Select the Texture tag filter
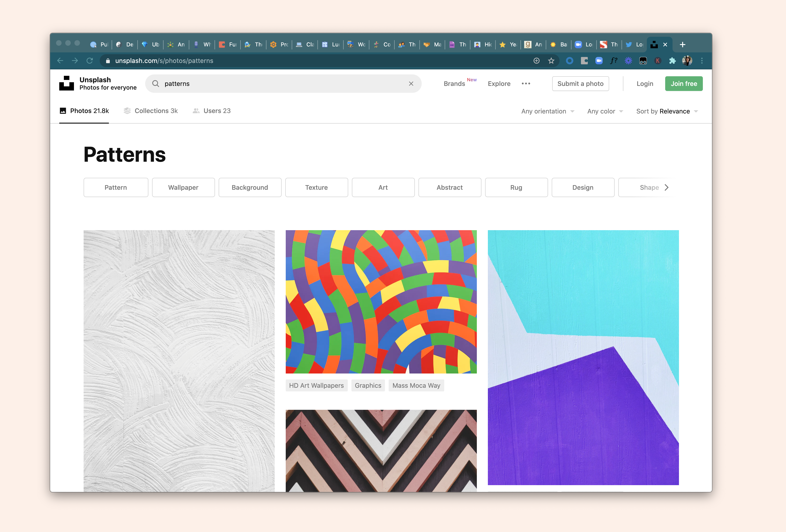This screenshot has height=532, width=786. point(316,187)
